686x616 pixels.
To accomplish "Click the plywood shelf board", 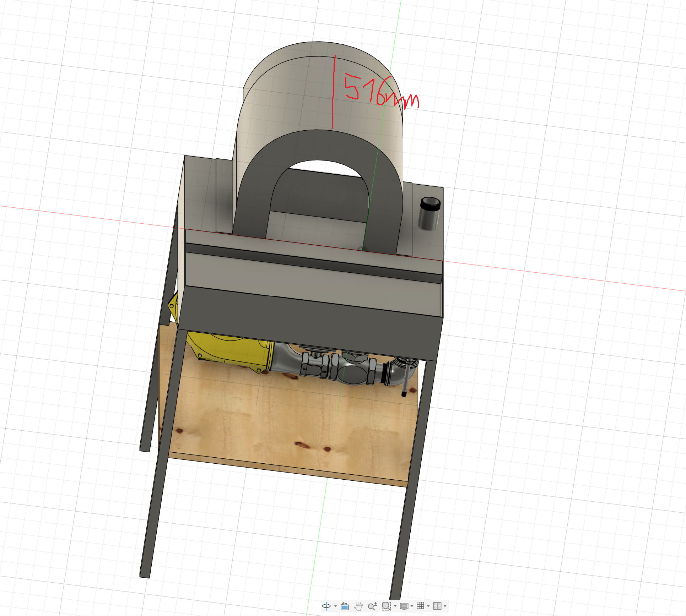I will tap(284, 426).
